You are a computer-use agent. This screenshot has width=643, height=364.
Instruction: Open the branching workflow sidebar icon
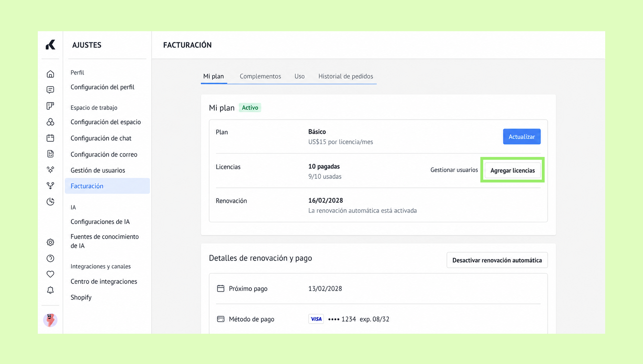click(x=50, y=186)
